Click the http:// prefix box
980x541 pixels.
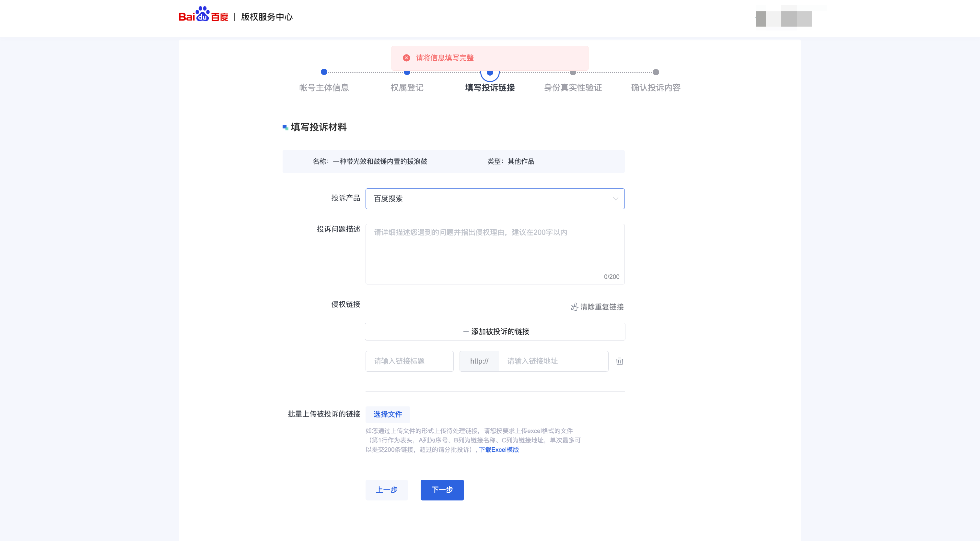tap(479, 361)
